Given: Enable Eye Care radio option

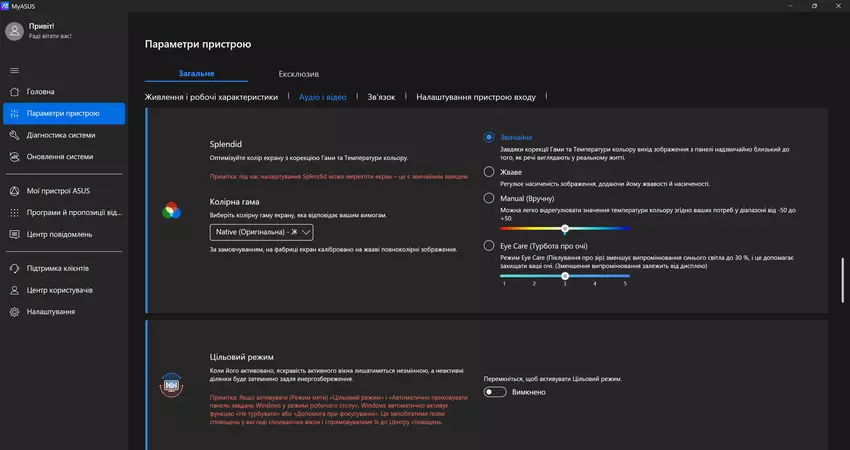Looking at the screenshot, I should (489, 245).
